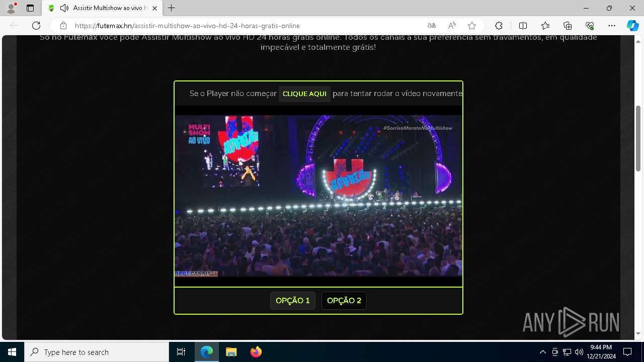Open Browser essentials

(590, 26)
